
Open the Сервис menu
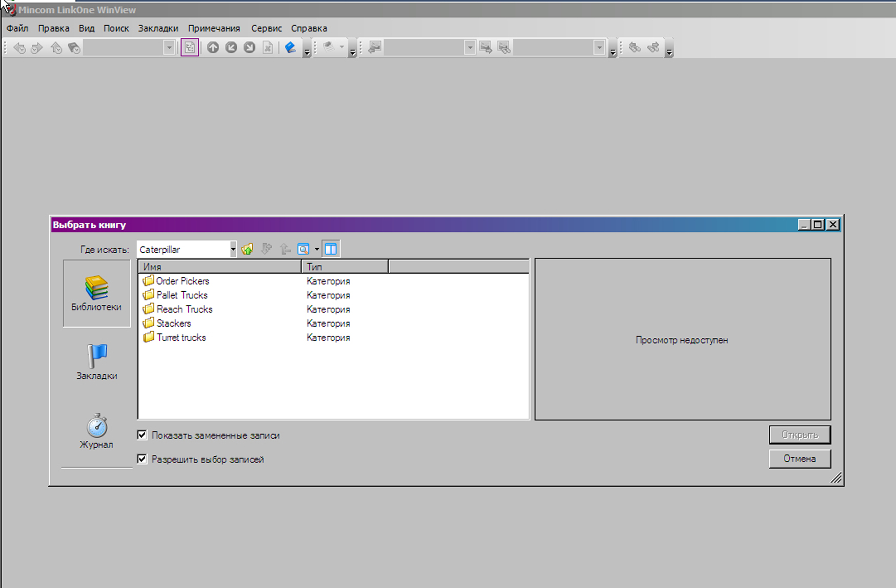tap(266, 28)
